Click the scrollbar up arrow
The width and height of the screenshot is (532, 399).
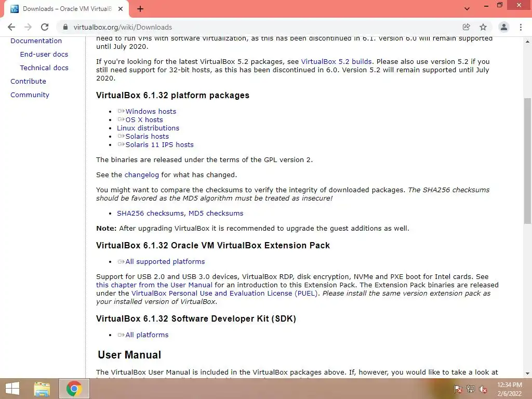pos(527,42)
